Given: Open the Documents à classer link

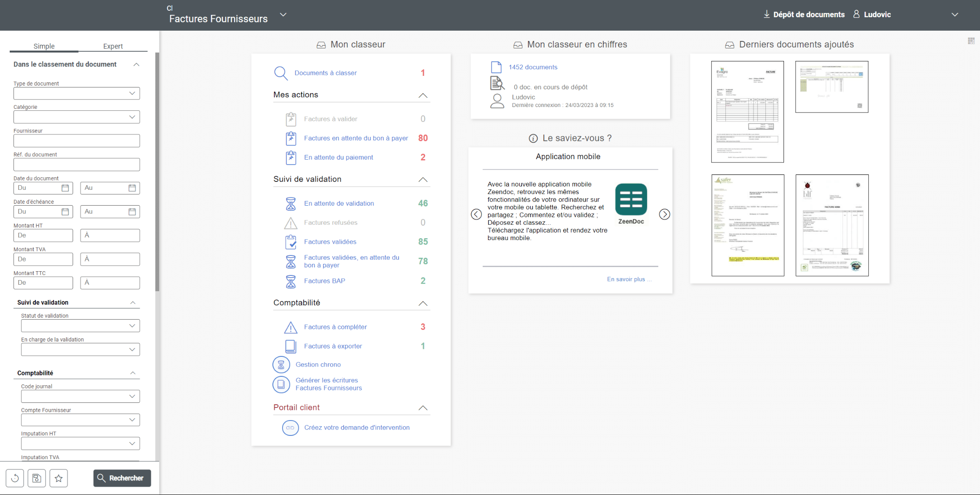Looking at the screenshot, I should tap(325, 73).
